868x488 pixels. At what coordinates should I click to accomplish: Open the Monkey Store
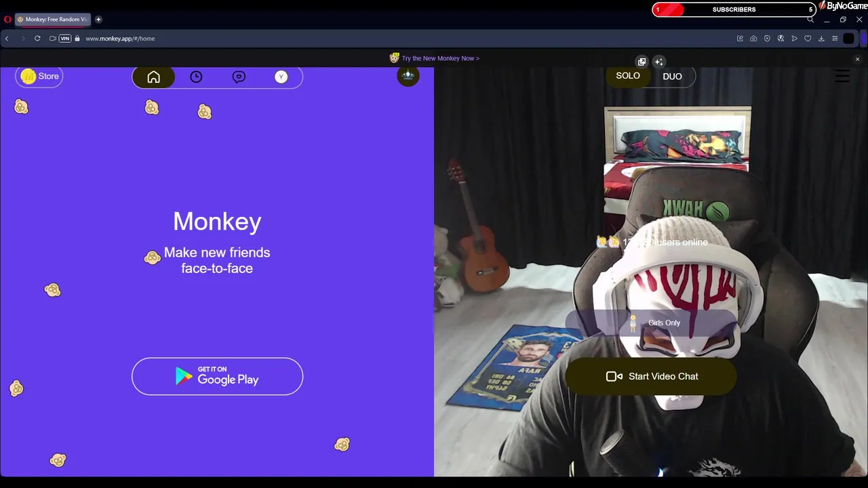click(x=39, y=77)
